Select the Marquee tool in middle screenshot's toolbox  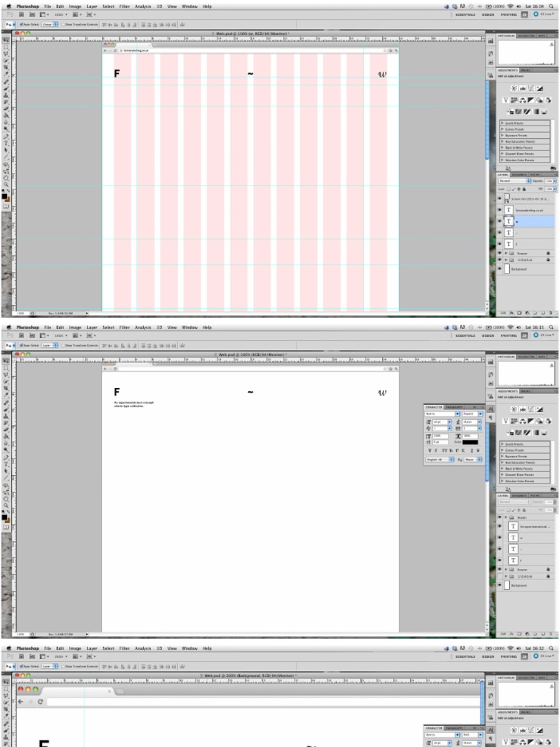(6, 368)
